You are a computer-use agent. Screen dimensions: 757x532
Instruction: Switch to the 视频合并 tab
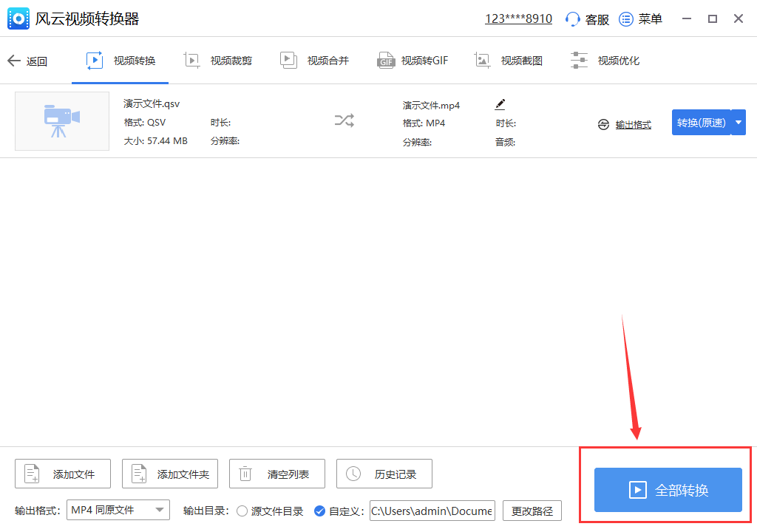point(314,61)
